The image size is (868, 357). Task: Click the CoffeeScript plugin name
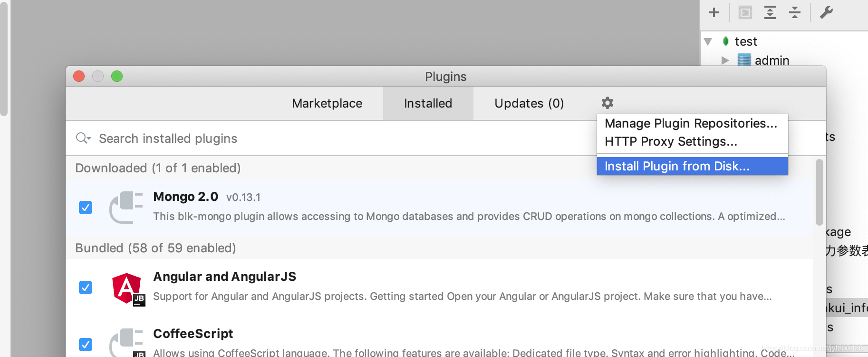tap(193, 334)
